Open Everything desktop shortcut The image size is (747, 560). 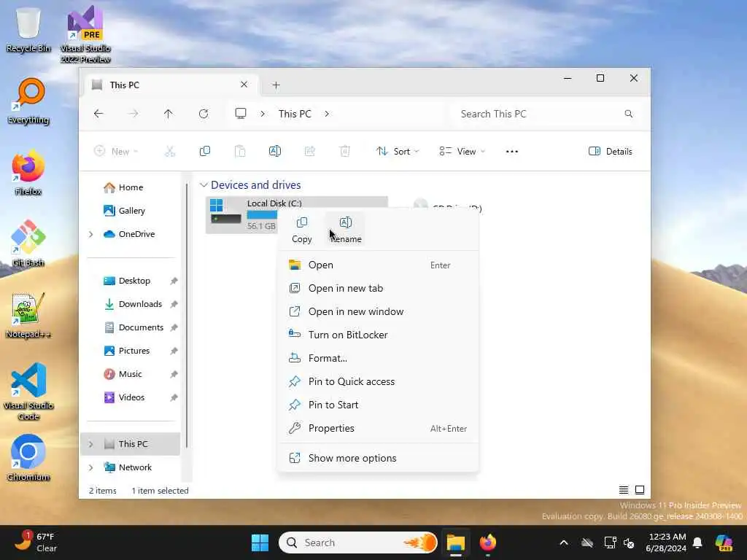28,101
